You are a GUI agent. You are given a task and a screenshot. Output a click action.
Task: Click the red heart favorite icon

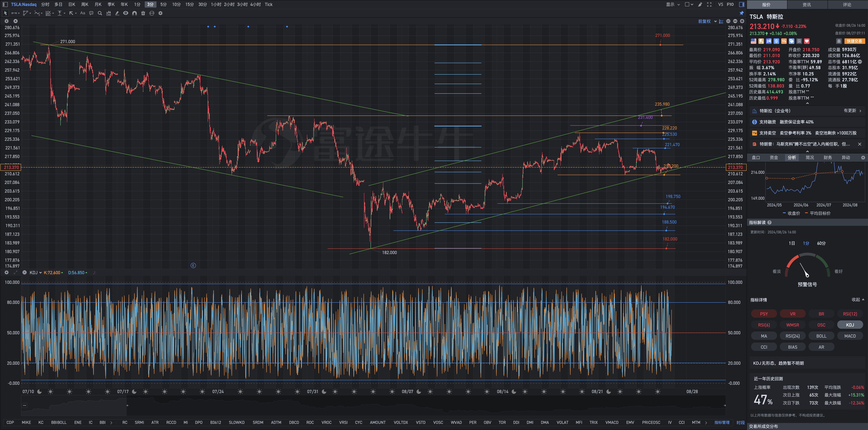[x=807, y=41]
